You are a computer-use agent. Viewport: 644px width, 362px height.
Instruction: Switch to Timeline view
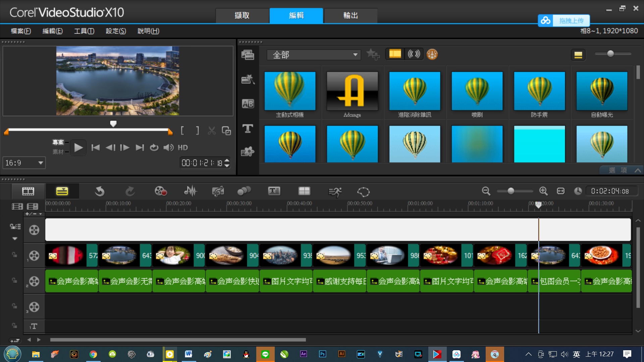click(62, 191)
